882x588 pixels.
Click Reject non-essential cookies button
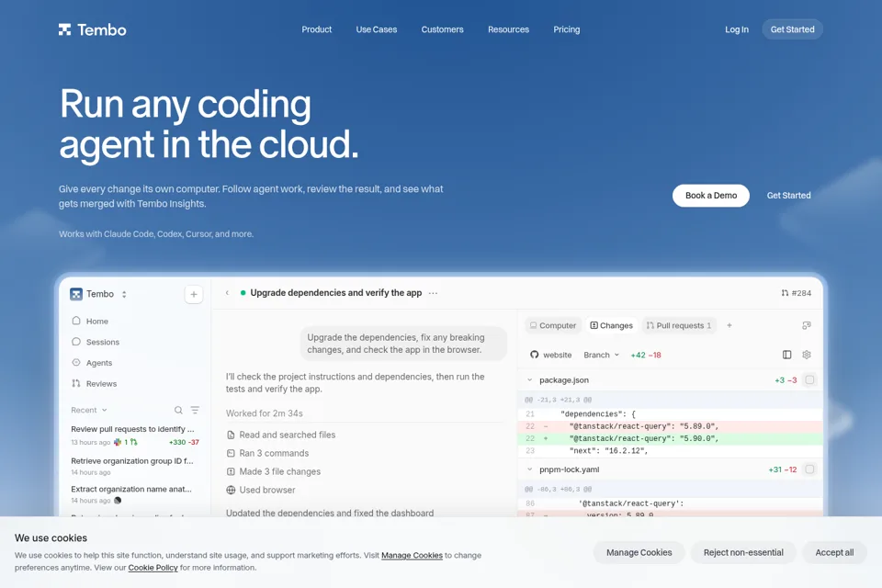pos(743,552)
